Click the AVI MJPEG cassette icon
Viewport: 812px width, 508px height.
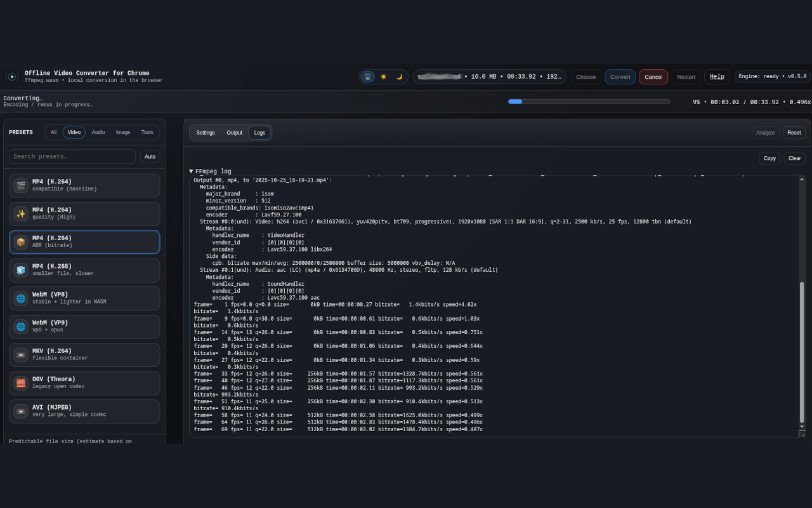(21, 411)
